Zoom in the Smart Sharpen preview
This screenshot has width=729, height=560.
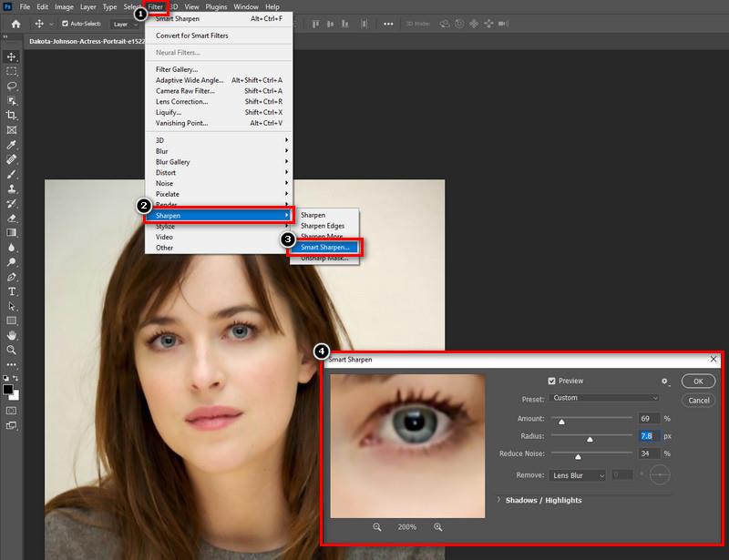pos(438,527)
